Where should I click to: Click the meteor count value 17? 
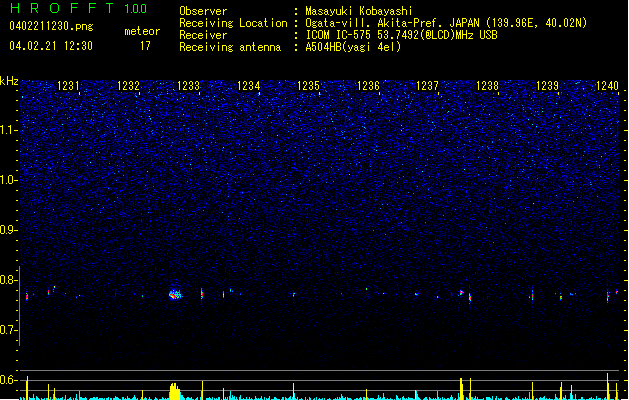coord(145,46)
